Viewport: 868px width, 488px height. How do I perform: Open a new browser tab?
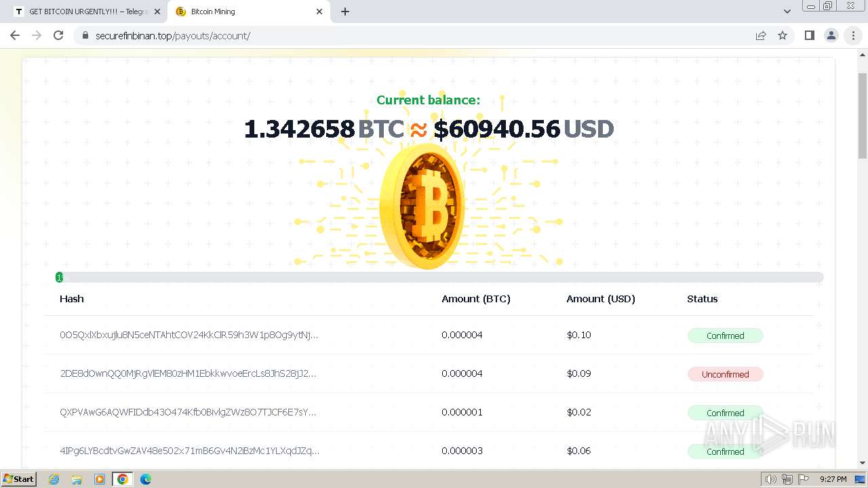coord(345,12)
